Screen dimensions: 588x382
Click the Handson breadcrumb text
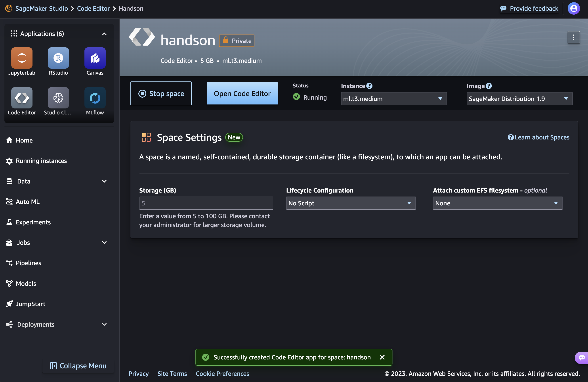131,8
